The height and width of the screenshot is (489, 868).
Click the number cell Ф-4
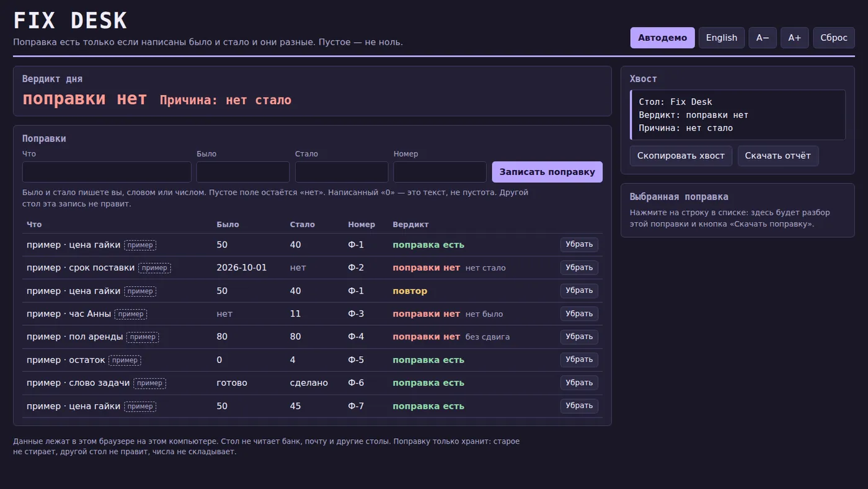tap(356, 337)
